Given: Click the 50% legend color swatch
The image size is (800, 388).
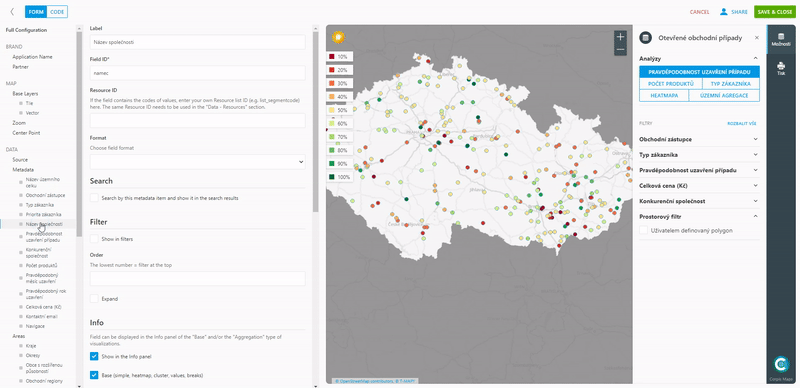Looking at the screenshot, I should (x=332, y=110).
